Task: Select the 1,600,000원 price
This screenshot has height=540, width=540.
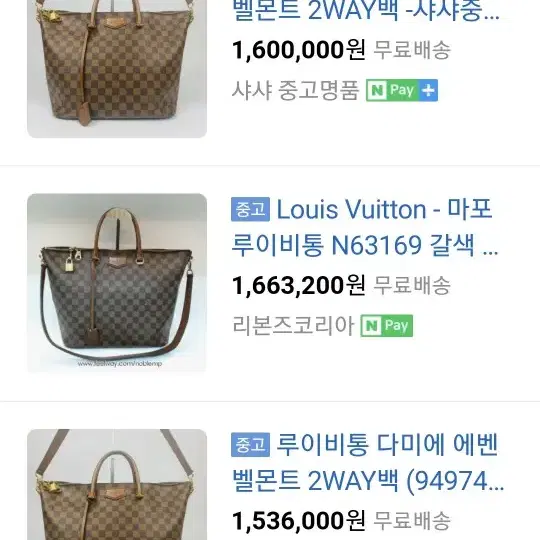Action: (299, 50)
